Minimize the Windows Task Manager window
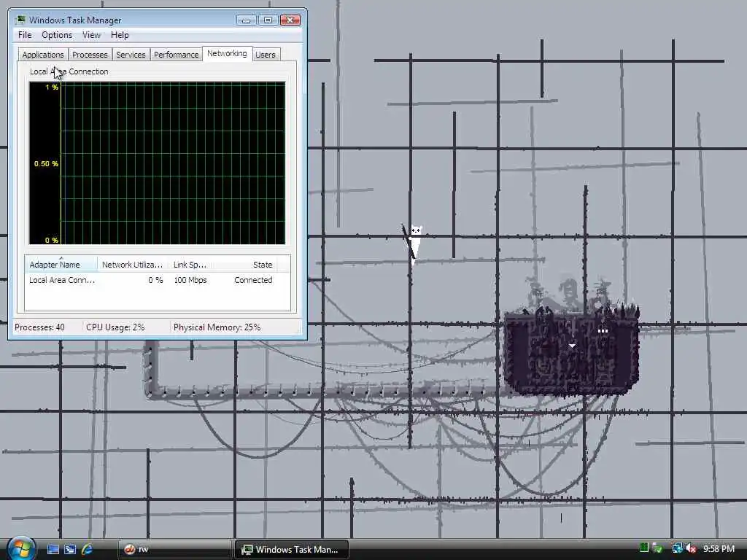The image size is (747, 560). pos(247,20)
